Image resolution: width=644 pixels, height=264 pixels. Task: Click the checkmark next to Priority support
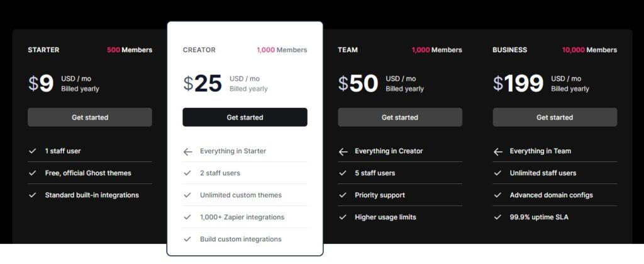point(343,195)
